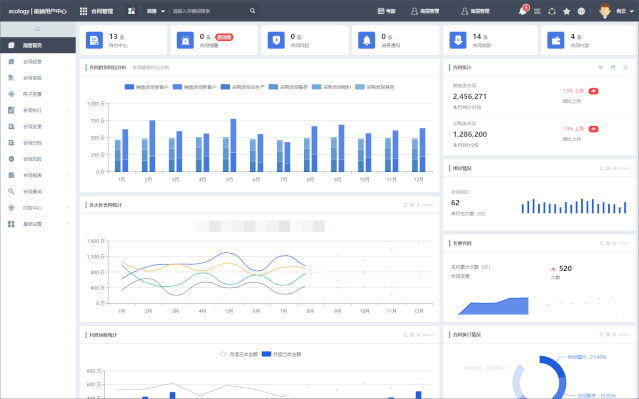Open the notification bell with red badge

coord(523,11)
